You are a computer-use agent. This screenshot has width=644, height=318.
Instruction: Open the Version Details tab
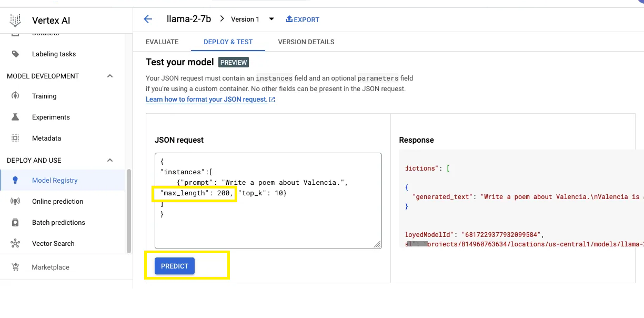(306, 42)
